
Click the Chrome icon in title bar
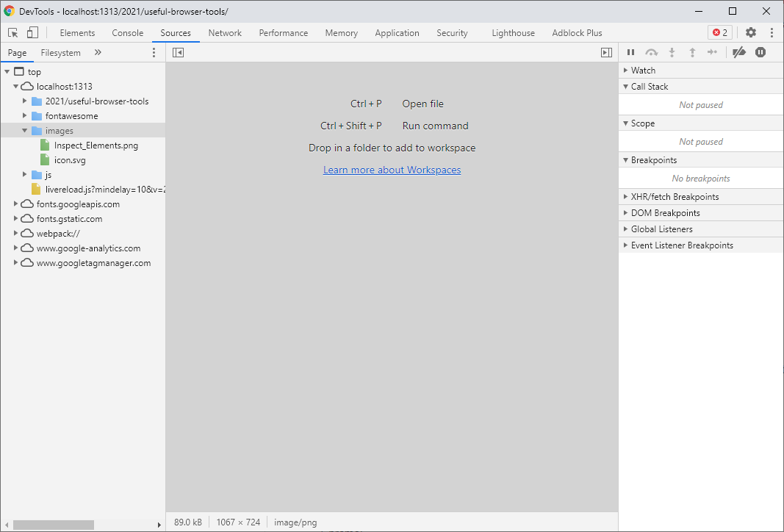[x=10, y=11]
